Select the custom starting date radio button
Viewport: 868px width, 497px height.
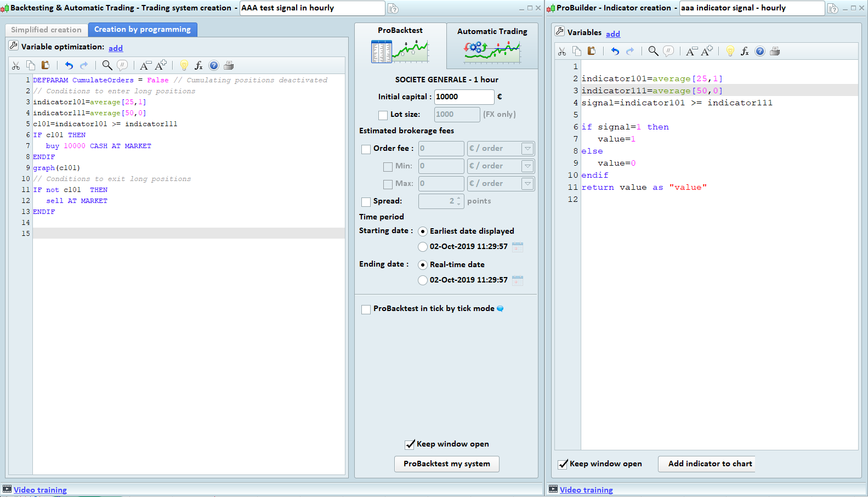(x=423, y=247)
